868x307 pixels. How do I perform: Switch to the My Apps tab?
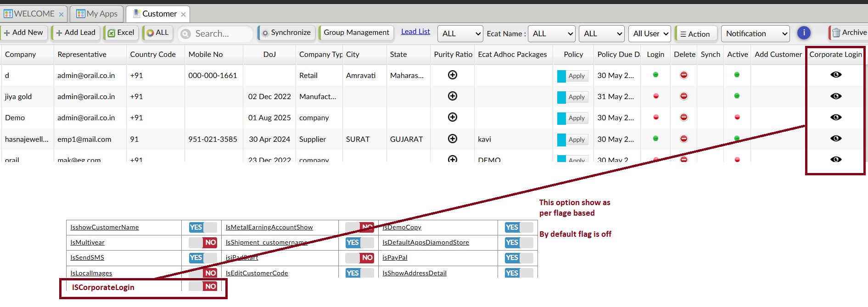click(97, 14)
